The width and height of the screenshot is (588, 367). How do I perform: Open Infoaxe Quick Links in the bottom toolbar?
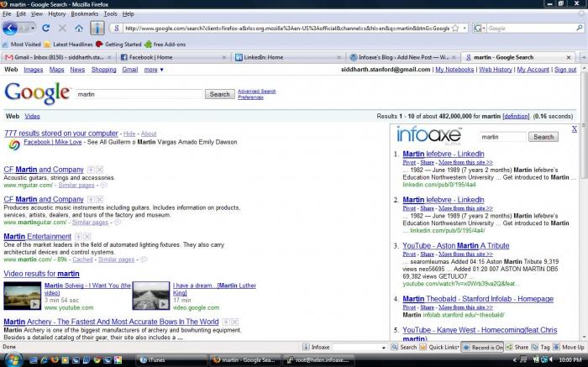click(x=439, y=347)
